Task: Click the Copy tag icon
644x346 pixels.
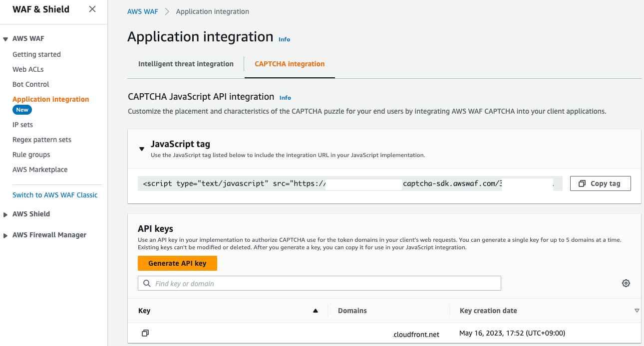Action: pos(582,183)
